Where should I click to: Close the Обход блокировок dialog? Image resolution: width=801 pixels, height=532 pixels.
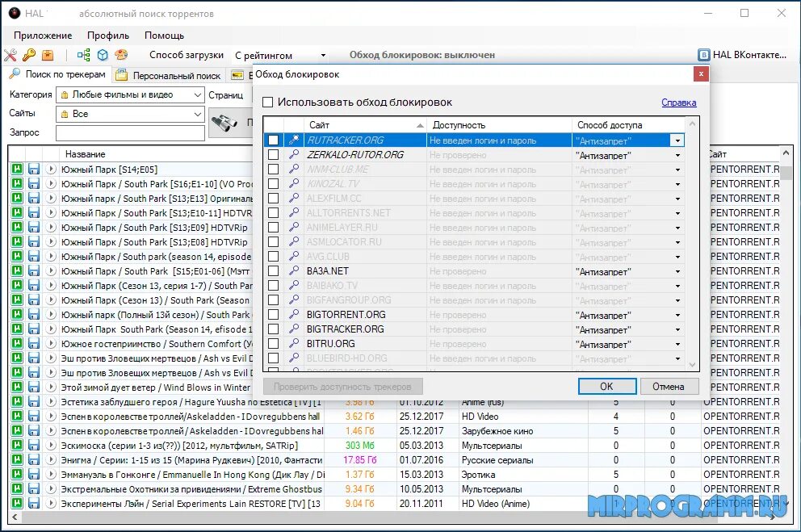701,74
